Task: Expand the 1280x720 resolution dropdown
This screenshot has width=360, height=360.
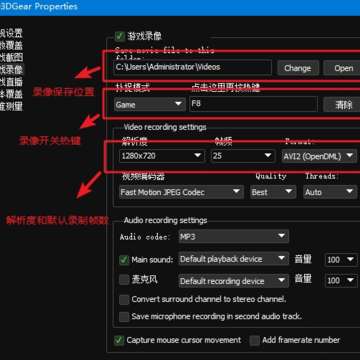Action: pos(162,156)
